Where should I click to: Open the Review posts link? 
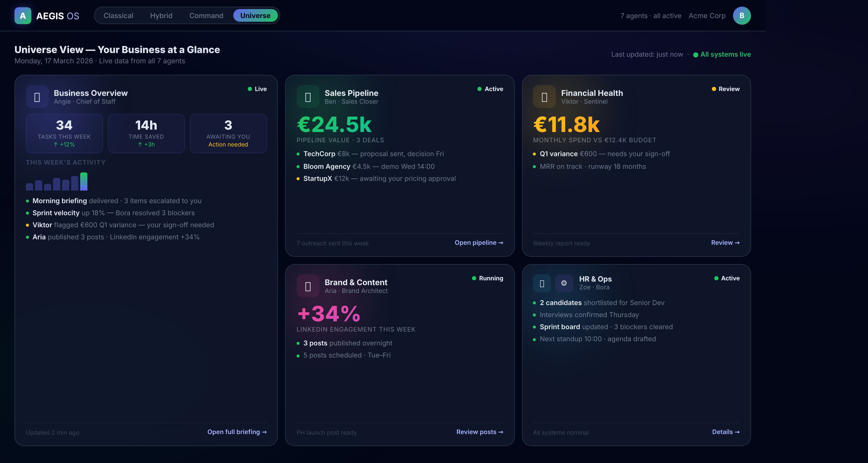(x=479, y=432)
